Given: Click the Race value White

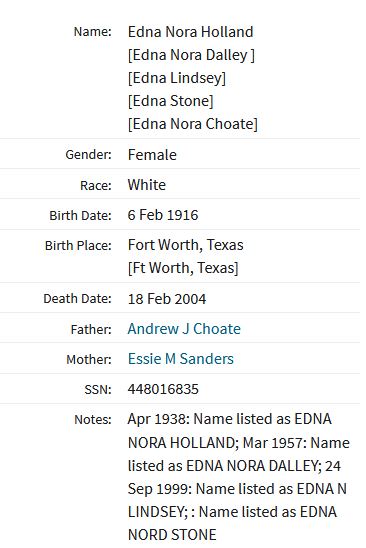Looking at the screenshot, I should pos(146,185).
